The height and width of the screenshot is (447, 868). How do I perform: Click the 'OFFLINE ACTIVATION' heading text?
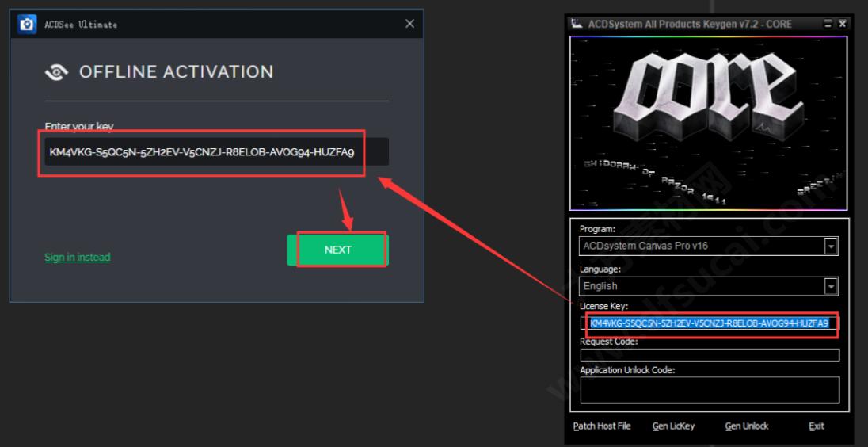point(176,72)
